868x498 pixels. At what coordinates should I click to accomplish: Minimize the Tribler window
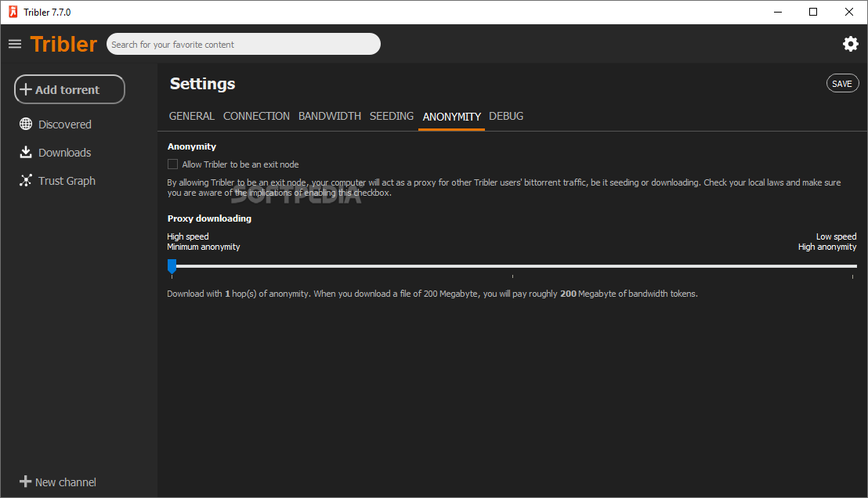[x=778, y=12]
